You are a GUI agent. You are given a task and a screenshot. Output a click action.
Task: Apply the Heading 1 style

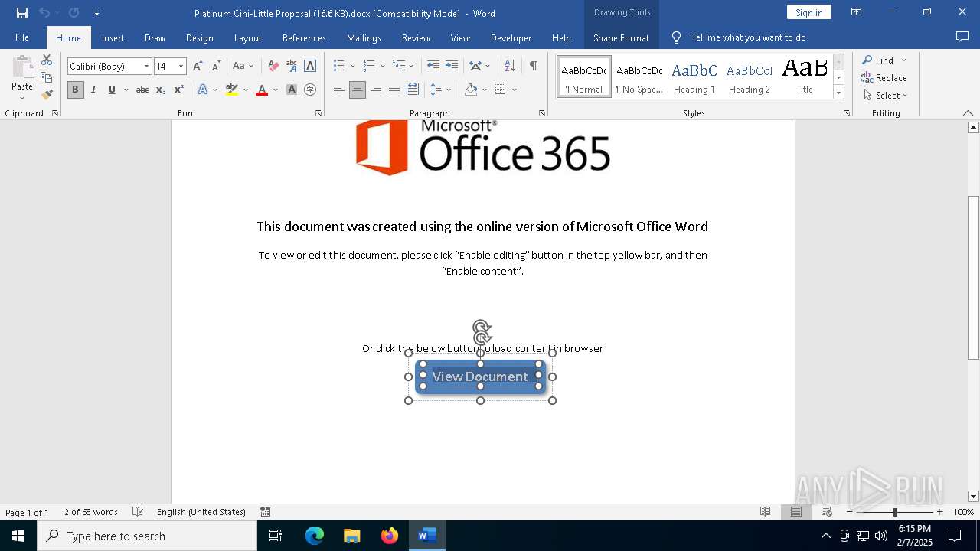click(694, 77)
